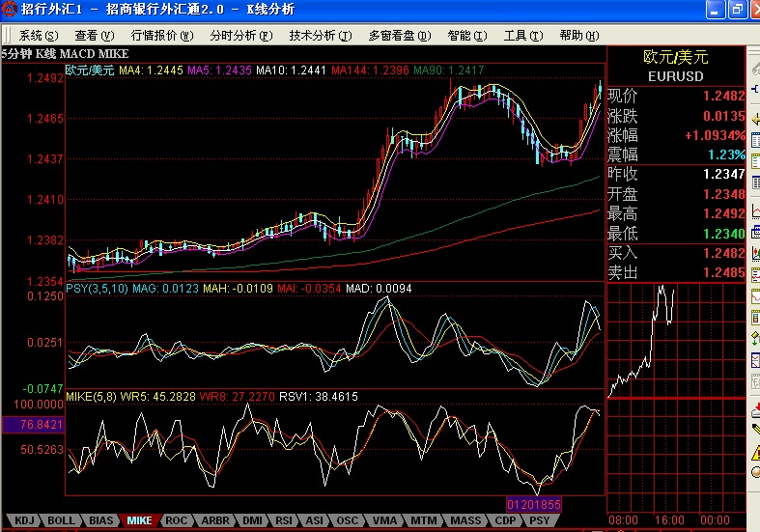Click the menu bar grip handle
760x532 pixels.
point(7,36)
